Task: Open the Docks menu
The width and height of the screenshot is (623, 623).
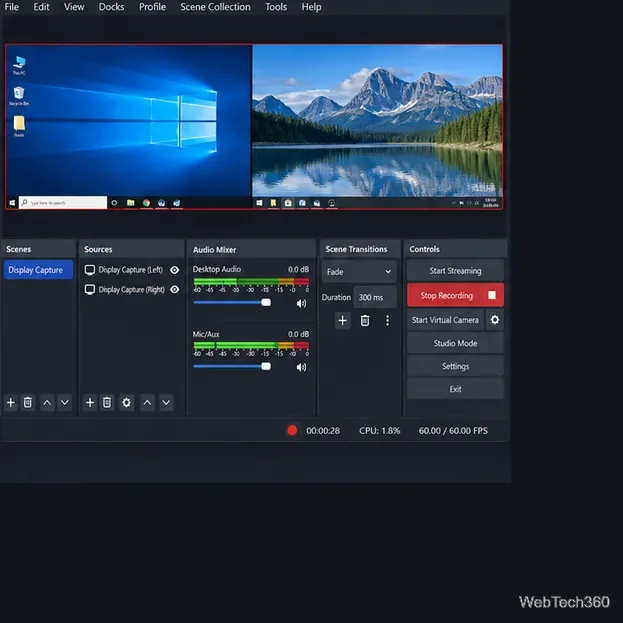Action: click(111, 7)
